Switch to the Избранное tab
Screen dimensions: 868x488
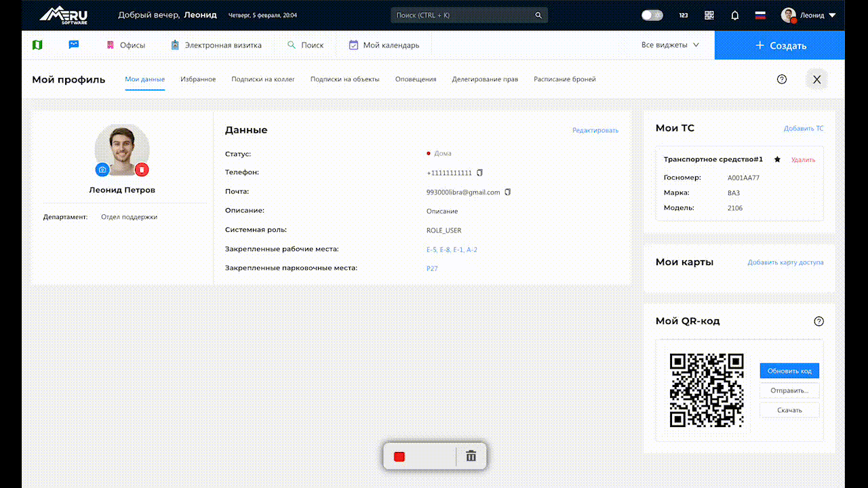[198, 79]
